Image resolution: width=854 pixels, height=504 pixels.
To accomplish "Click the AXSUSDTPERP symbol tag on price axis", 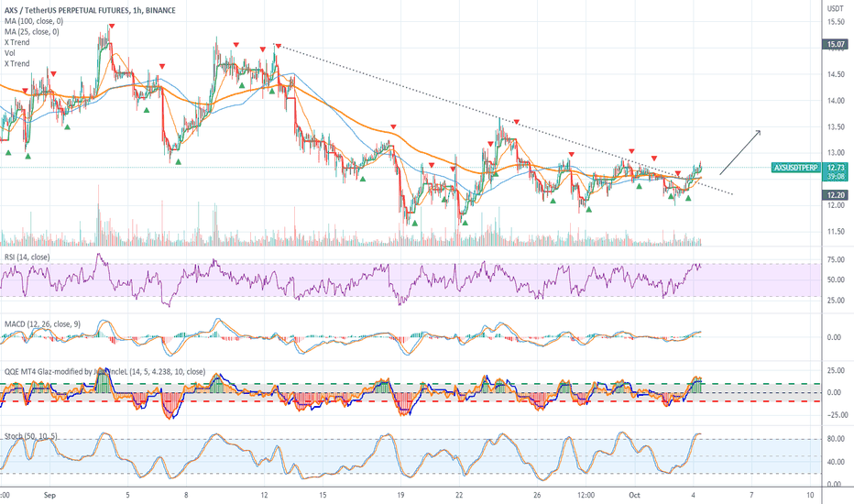I will tap(795, 168).
